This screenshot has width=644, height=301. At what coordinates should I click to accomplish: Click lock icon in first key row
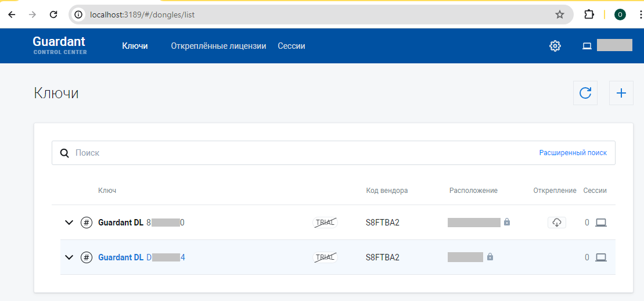coord(507,222)
